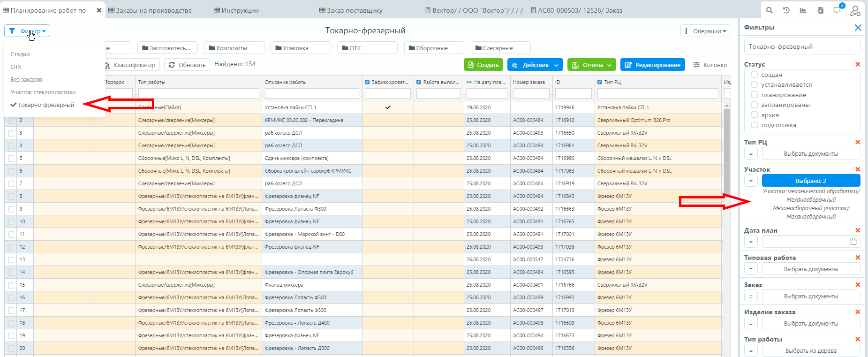
Task: Click the 'Описание работы' column filter field
Action: click(x=311, y=93)
